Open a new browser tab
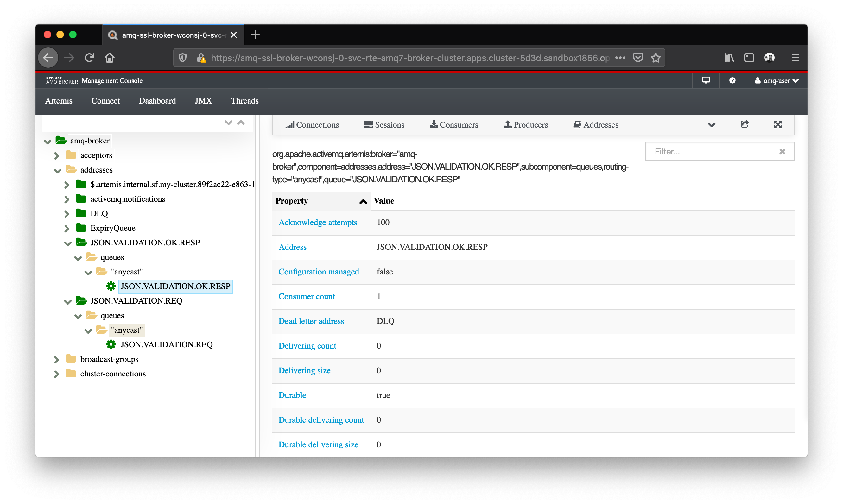 coord(255,35)
